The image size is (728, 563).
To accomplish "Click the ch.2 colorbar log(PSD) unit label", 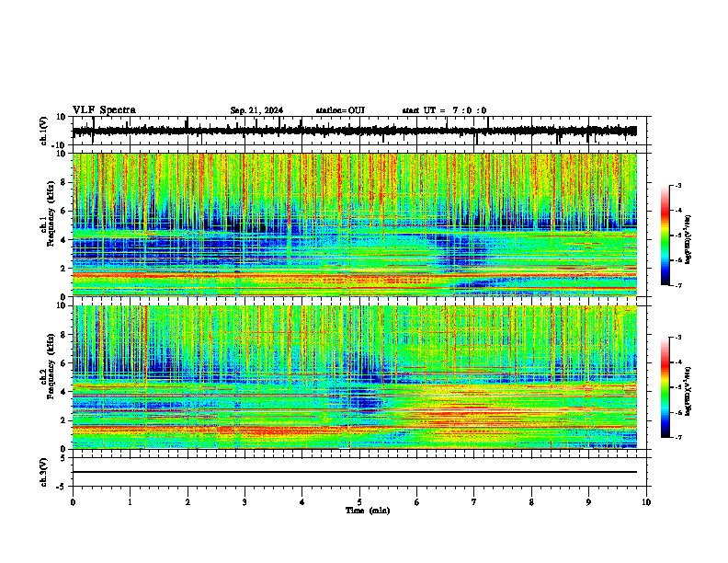I will [688, 391].
